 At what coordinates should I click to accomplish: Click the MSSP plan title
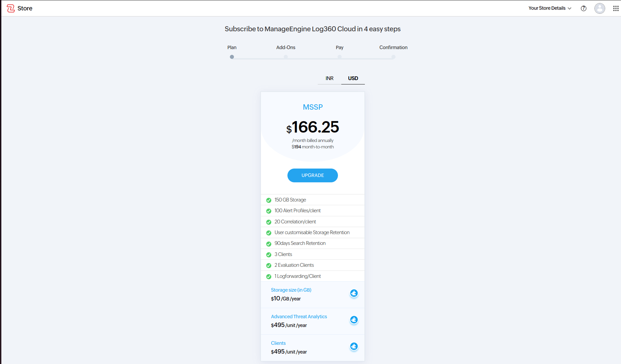click(x=313, y=107)
